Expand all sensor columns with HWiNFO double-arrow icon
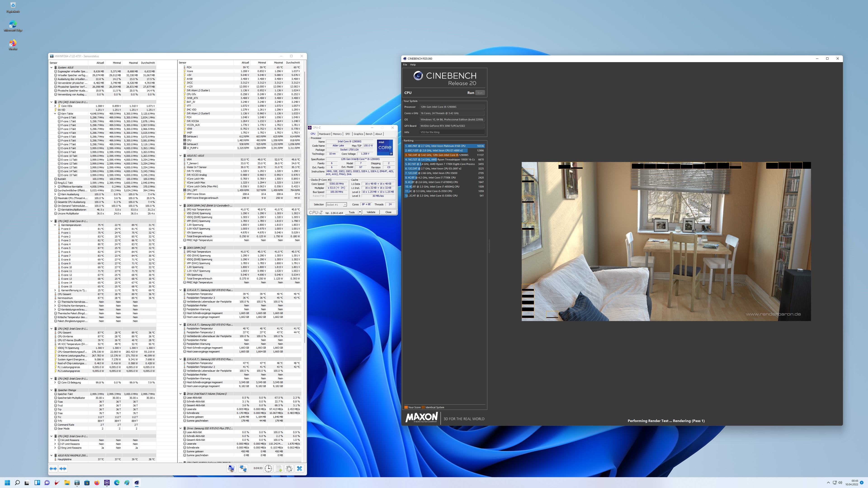Image resolution: width=868 pixels, height=488 pixels. point(53,469)
